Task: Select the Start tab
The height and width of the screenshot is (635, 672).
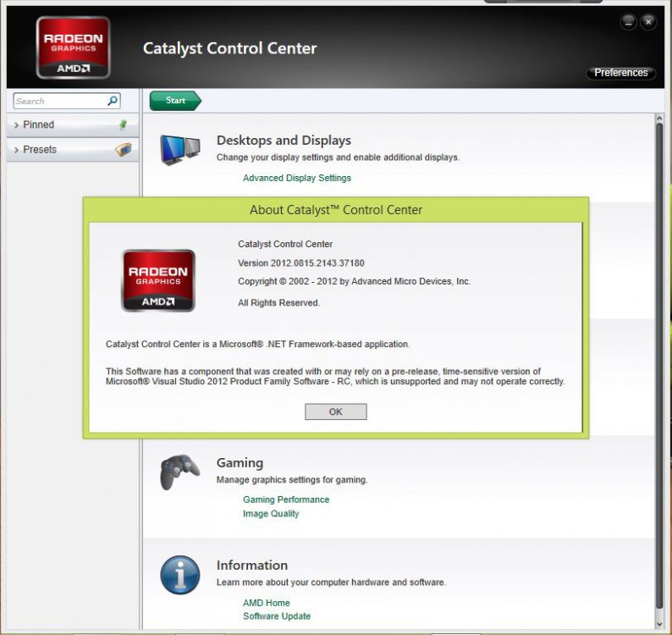Action: tap(175, 101)
